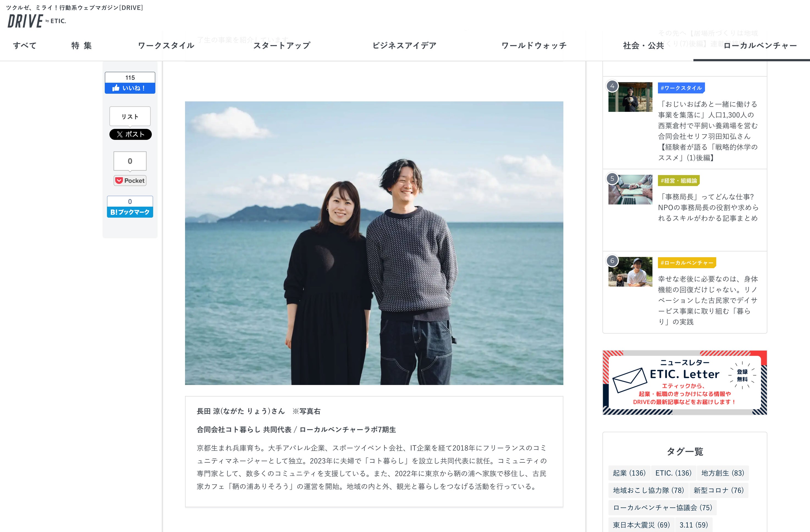Open the ETIC. Letter newsletter banner

(684, 382)
